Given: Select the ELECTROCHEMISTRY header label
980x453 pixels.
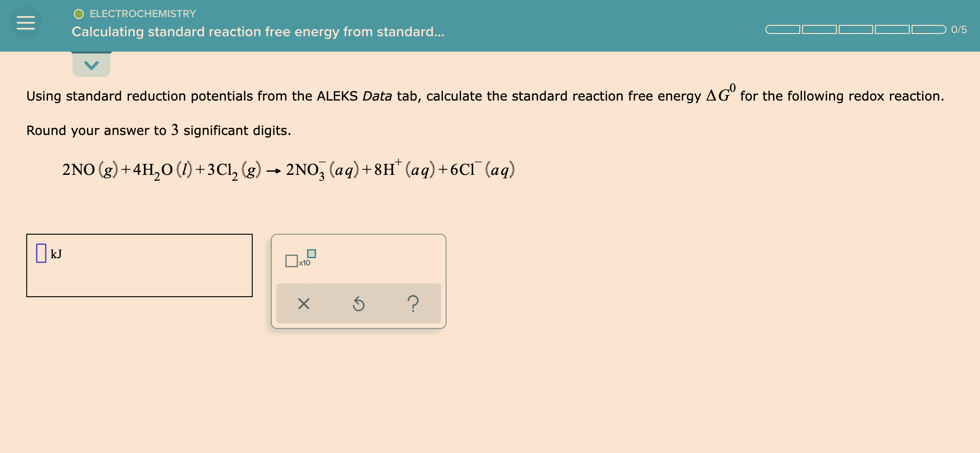Looking at the screenshot, I should pyautogui.click(x=142, y=14).
